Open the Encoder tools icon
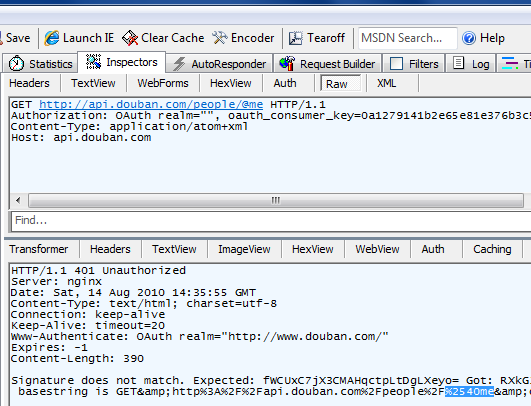The image size is (531, 406). (x=220, y=38)
